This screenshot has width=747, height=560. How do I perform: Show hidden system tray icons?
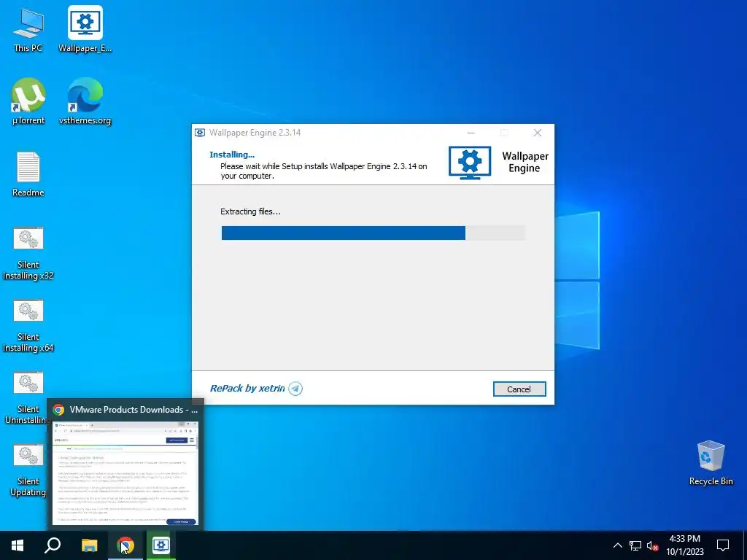point(617,545)
